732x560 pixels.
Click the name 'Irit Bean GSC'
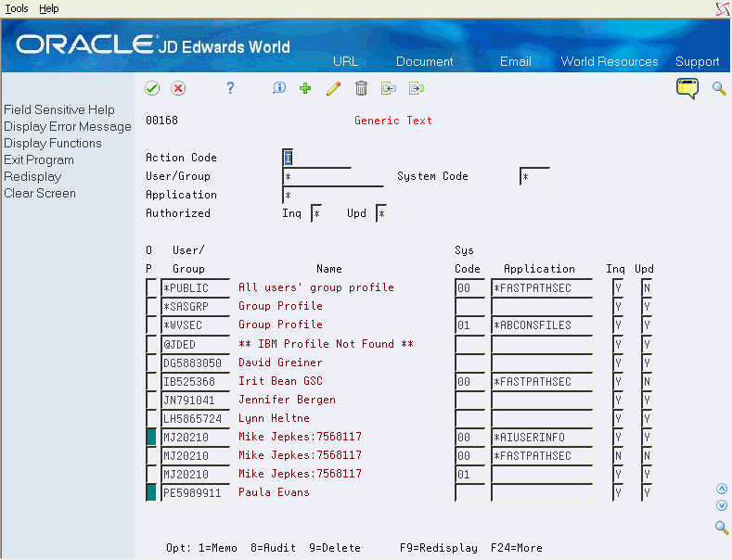pos(280,381)
